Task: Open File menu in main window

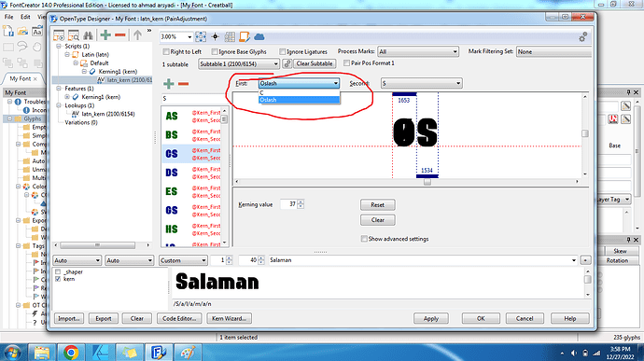Action: [x=8, y=17]
